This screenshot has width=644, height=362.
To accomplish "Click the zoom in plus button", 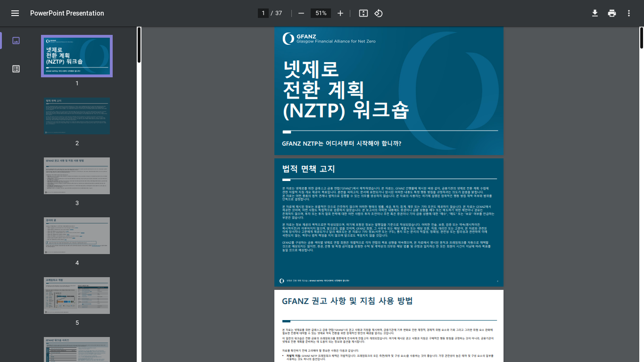I will tap(340, 13).
